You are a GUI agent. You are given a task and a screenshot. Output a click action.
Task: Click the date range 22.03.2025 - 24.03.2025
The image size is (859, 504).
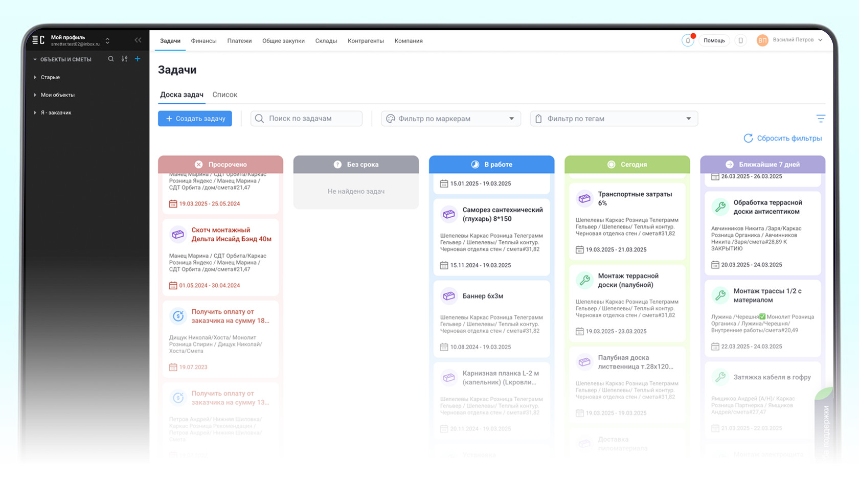tap(752, 347)
